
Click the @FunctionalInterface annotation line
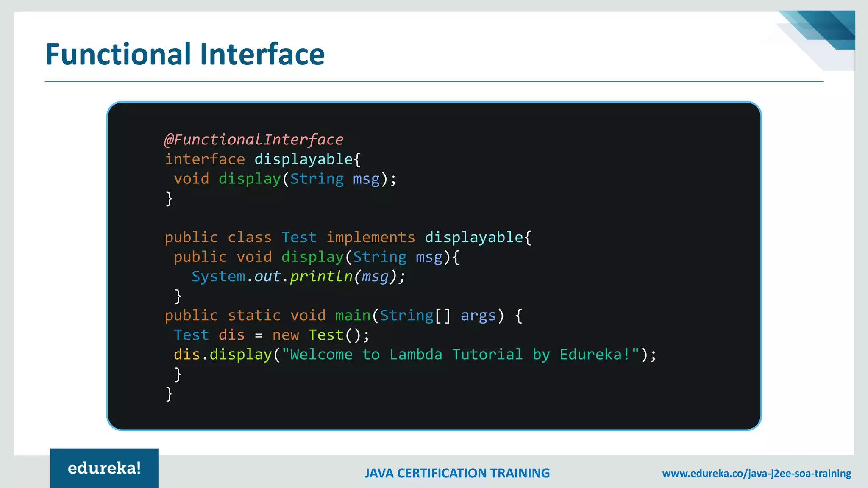pyautogui.click(x=254, y=140)
